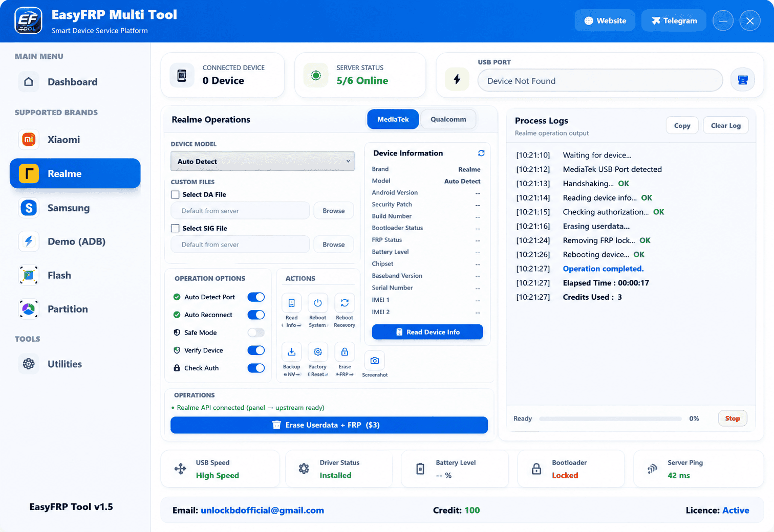Click the Reboot System power icon

[317, 303]
